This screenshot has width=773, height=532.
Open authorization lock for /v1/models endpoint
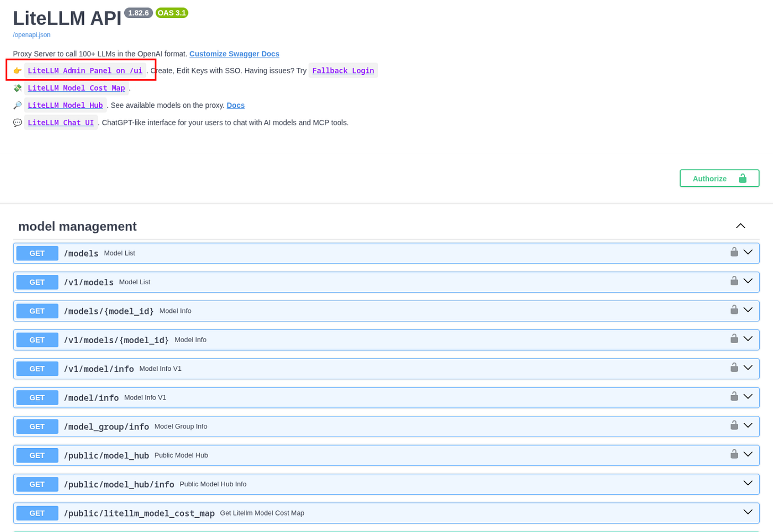pyautogui.click(x=734, y=281)
